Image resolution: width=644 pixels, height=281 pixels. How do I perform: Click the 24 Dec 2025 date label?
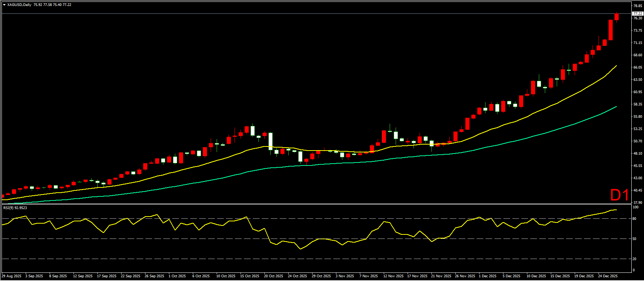[x=608, y=276]
